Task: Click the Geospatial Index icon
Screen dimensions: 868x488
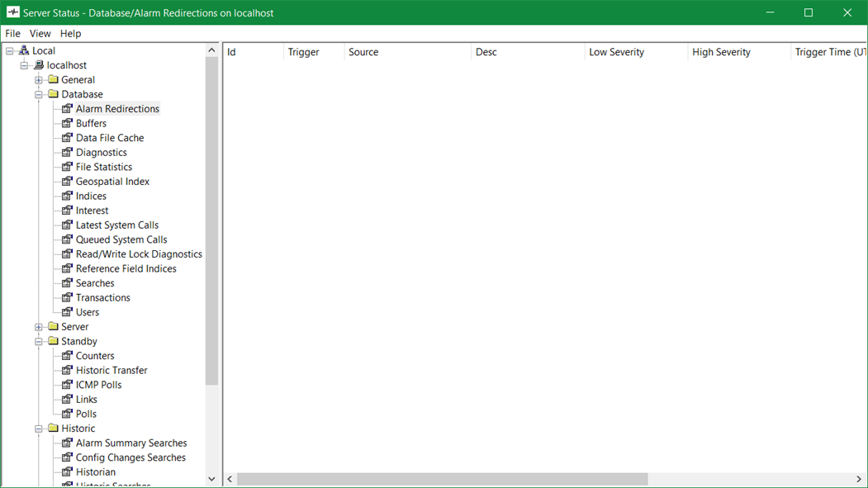Action: pyautogui.click(x=68, y=182)
